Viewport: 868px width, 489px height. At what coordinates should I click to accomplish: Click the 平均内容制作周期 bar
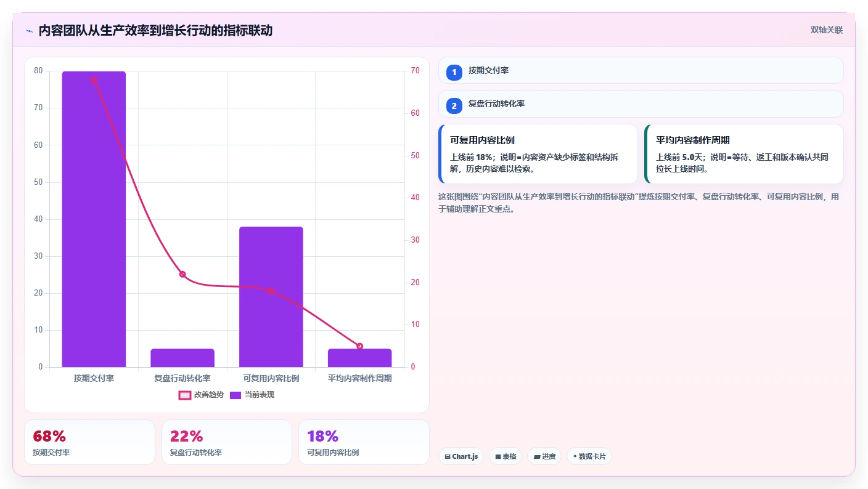click(360, 358)
